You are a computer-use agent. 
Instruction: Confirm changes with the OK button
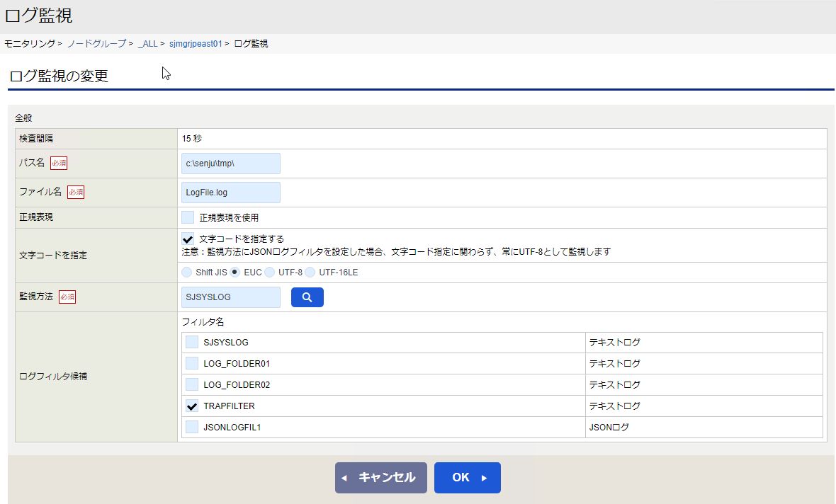(467, 477)
